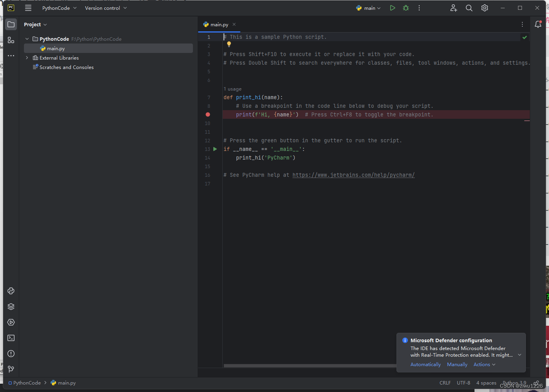Open the Terminal tool window
This screenshot has height=392, width=549.
[x=11, y=338]
